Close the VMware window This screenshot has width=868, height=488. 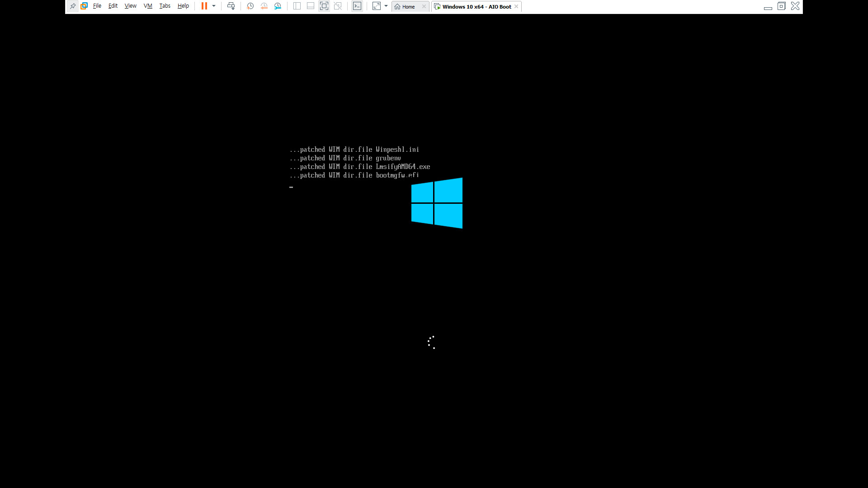coord(795,6)
